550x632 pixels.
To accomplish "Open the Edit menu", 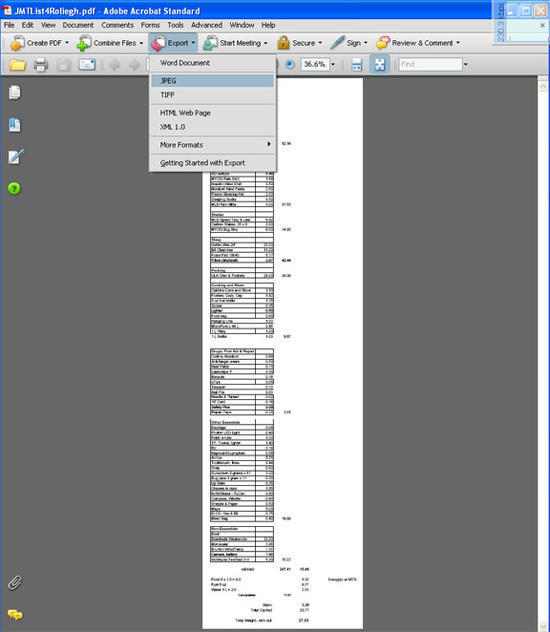I will (27, 25).
